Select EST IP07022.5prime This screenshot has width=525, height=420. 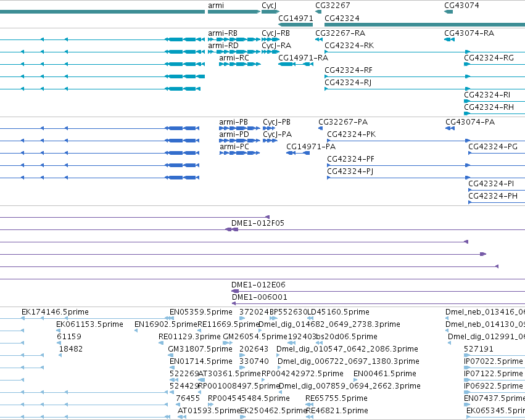(493, 362)
